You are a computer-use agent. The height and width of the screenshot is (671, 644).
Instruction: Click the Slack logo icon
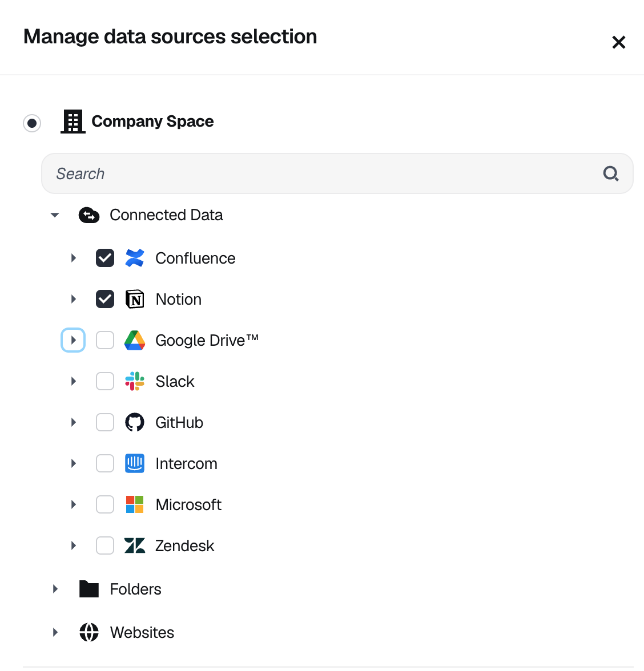(135, 381)
